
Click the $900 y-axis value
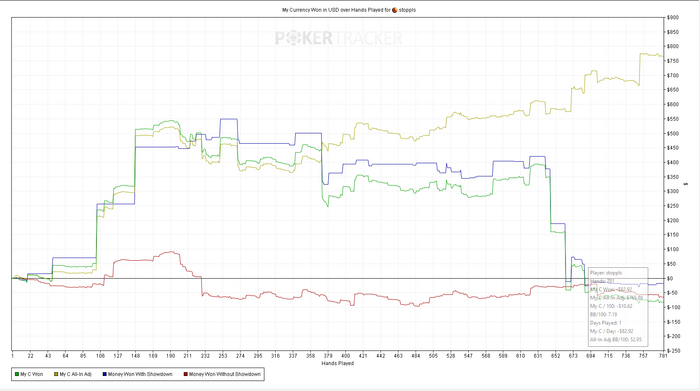(673, 17)
